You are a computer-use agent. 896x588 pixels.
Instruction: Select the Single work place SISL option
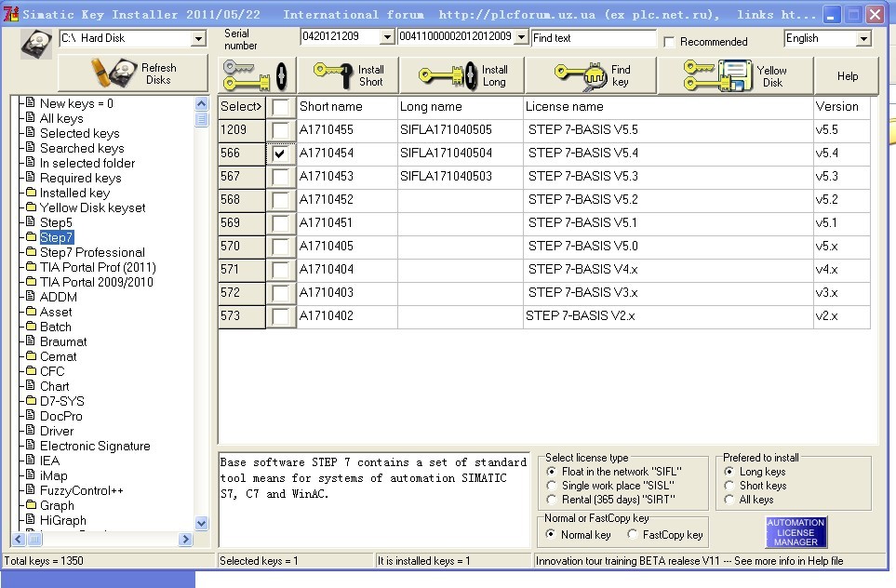(553, 486)
